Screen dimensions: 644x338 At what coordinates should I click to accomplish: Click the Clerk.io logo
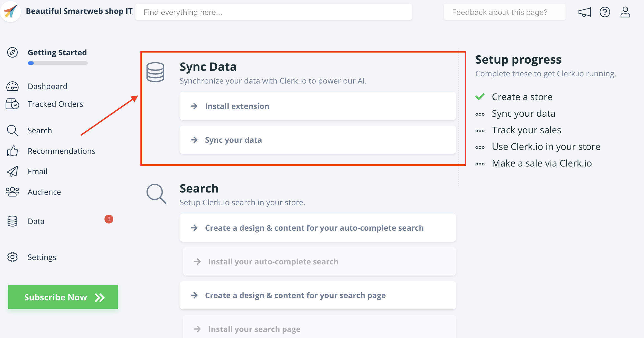pyautogui.click(x=10, y=12)
